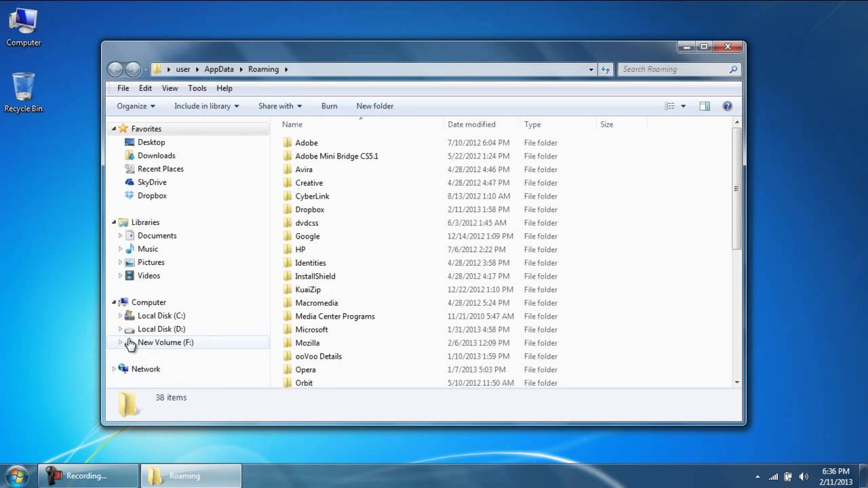
Task: Click the Music library icon
Action: 130,249
